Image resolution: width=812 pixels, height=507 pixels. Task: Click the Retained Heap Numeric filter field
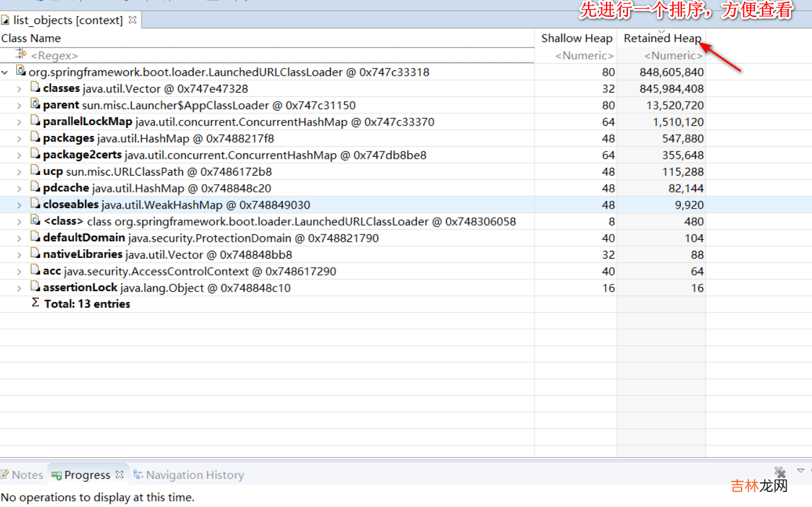point(672,55)
